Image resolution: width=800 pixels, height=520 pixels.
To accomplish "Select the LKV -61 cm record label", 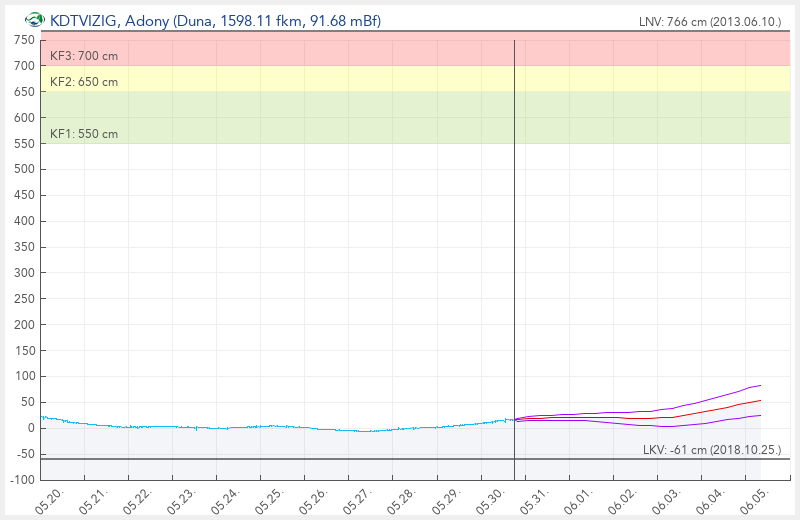I will (712, 450).
